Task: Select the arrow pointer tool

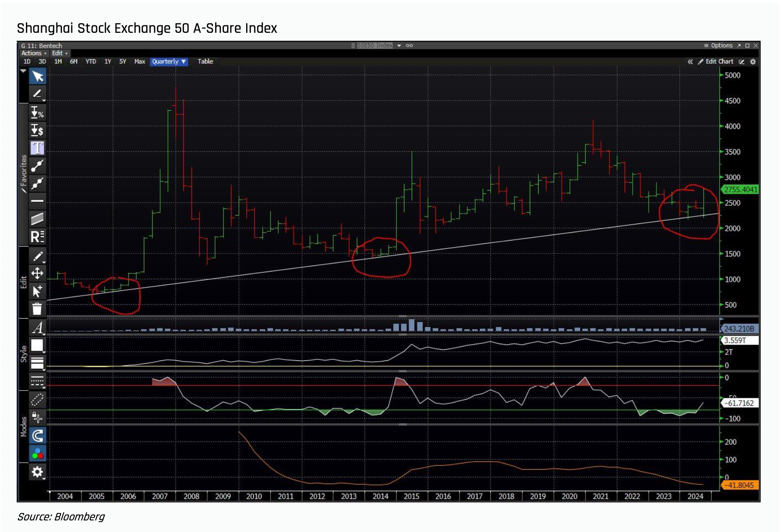Action: 37,76
